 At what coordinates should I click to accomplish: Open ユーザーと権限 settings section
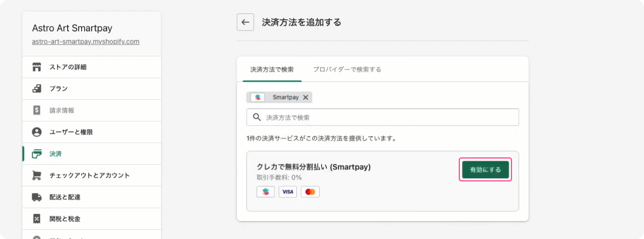92,132
